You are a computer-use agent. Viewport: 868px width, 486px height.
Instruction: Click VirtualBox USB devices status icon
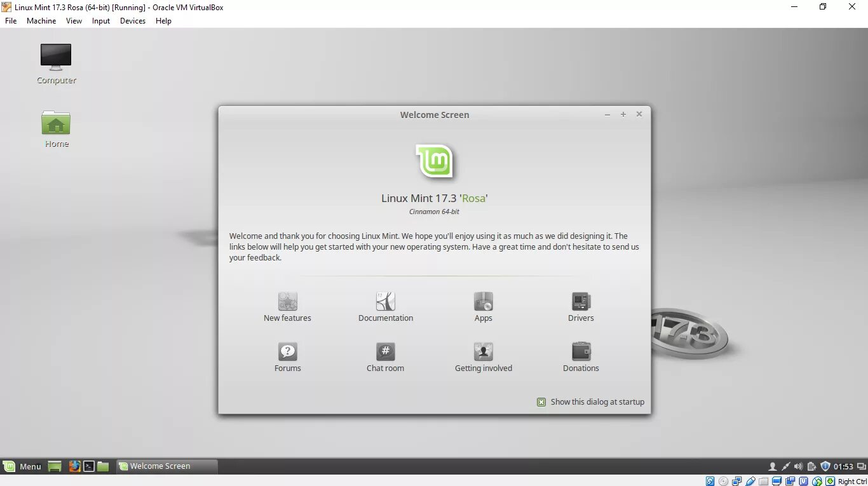coord(750,481)
